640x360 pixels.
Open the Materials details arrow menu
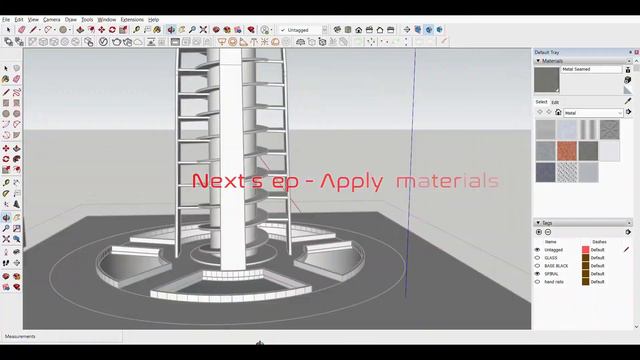tap(628, 112)
